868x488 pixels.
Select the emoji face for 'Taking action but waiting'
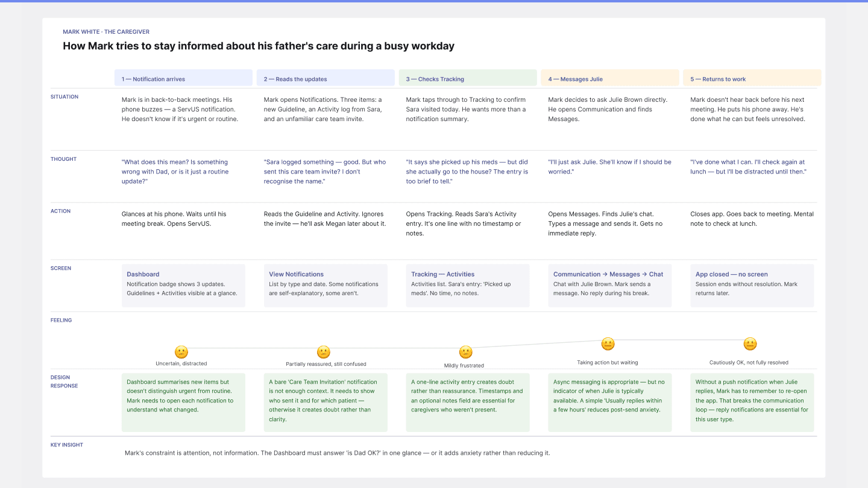click(x=608, y=344)
